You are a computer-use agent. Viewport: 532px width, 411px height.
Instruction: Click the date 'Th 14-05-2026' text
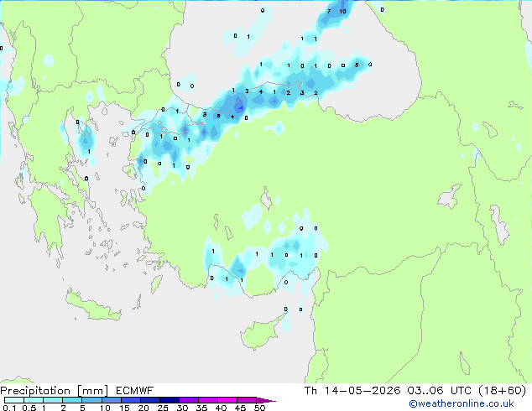click(x=352, y=391)
